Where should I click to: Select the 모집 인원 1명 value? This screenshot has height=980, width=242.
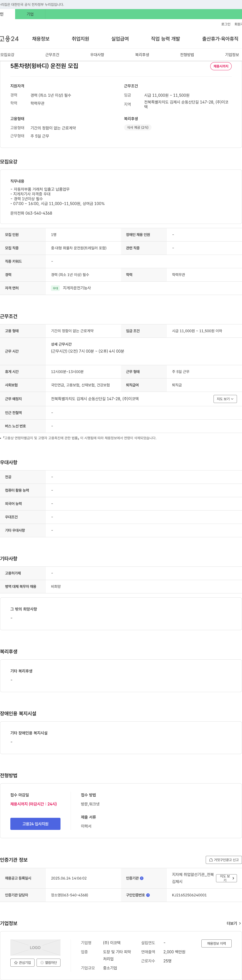pyautogui.click(x=54, y=234)
